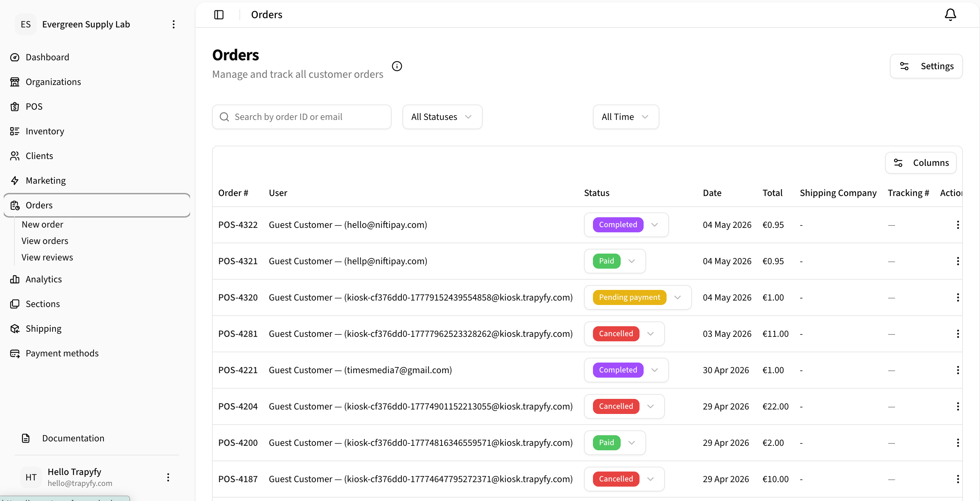Open the All Statuses filter dropdown
The height and width of the screenshot is (501, 980).
(442, 117)
